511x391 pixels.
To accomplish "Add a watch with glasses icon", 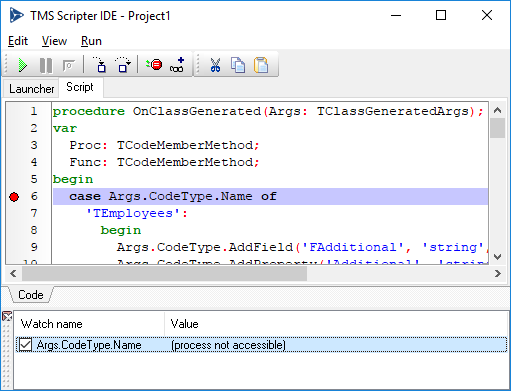I will coord(177,64).
